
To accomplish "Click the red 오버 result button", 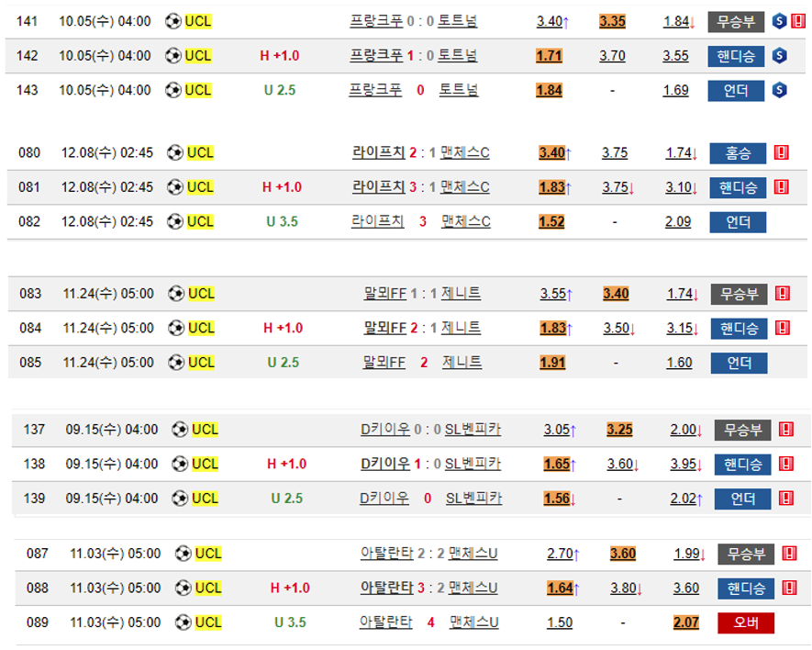I will [x=745, y=622].
